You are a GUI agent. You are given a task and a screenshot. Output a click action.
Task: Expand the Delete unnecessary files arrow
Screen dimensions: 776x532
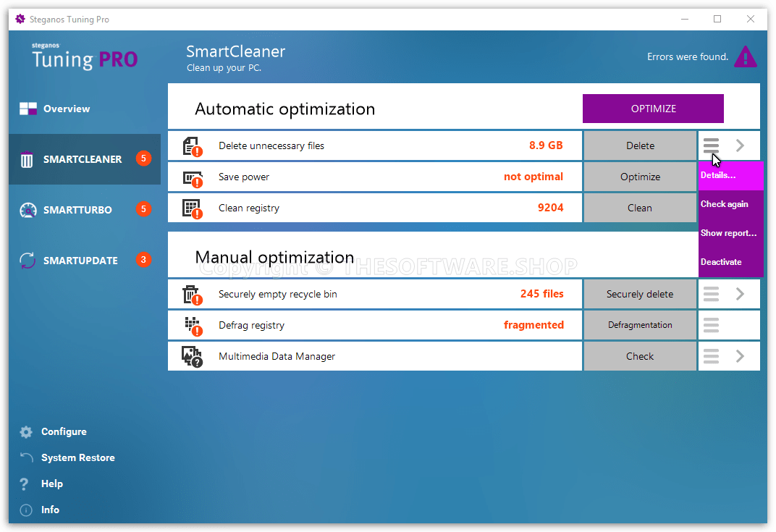pos(740,146)
